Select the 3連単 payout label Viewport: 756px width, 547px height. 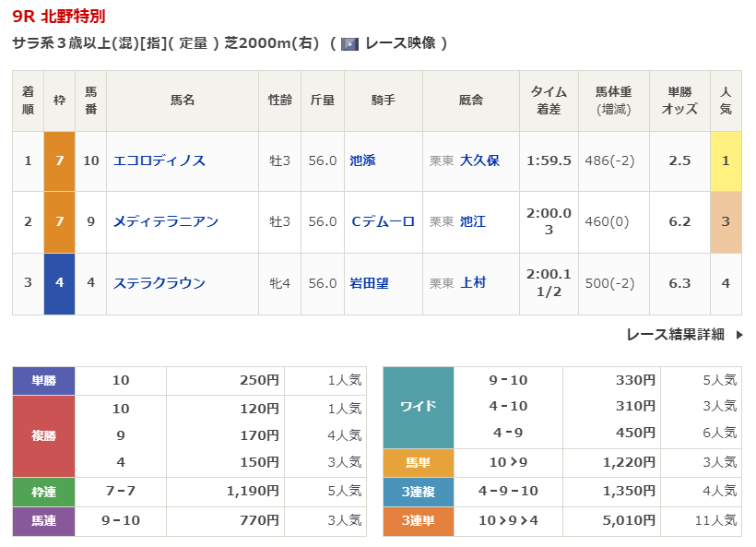419,521
